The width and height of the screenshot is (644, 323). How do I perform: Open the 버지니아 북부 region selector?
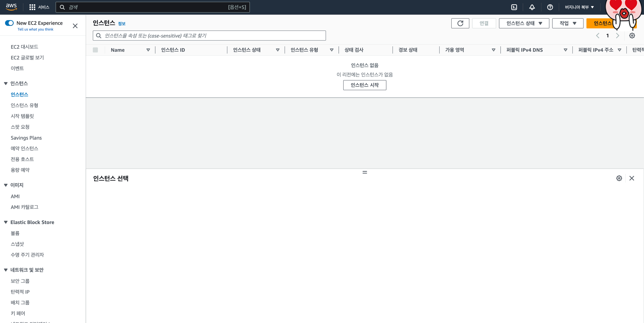click(579, 7)
